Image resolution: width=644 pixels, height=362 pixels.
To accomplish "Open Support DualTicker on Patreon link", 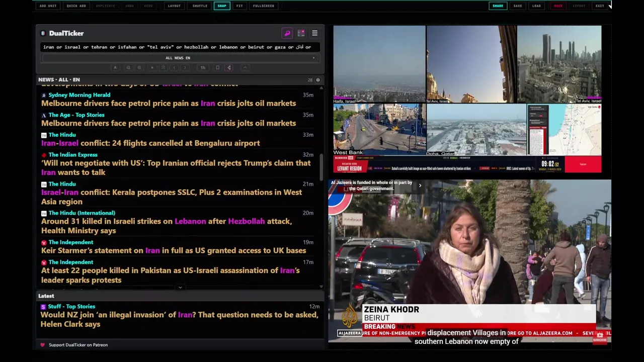I will pyautogui.click(x=78, y=345).
